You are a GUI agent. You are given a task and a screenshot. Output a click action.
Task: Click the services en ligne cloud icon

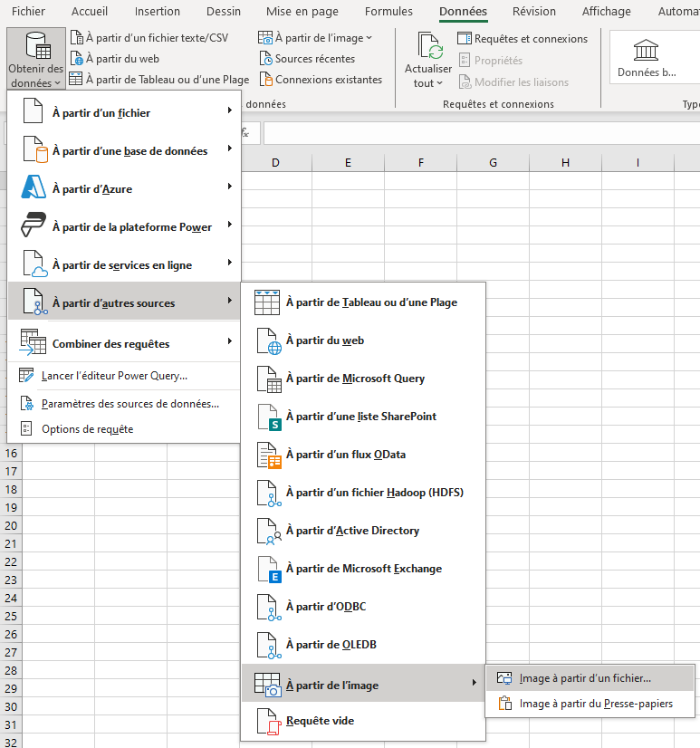click(34, 264)
